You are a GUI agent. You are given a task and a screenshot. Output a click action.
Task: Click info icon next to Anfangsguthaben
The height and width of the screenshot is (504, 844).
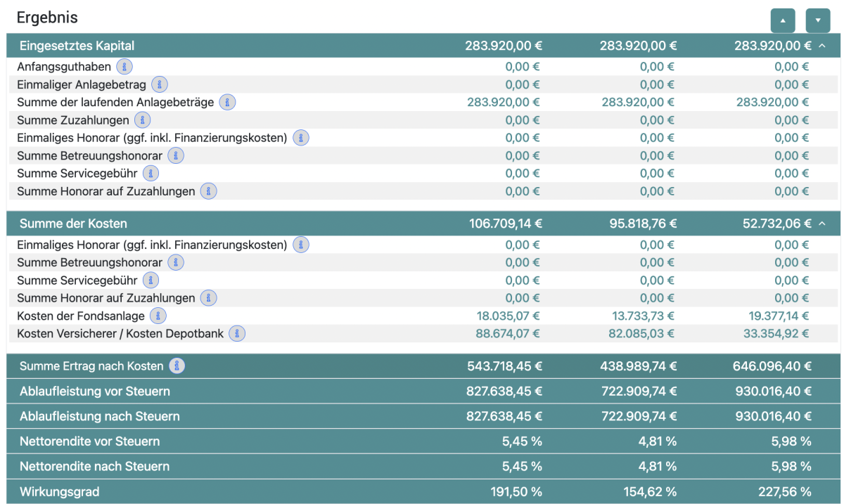(x=124, y=67)
